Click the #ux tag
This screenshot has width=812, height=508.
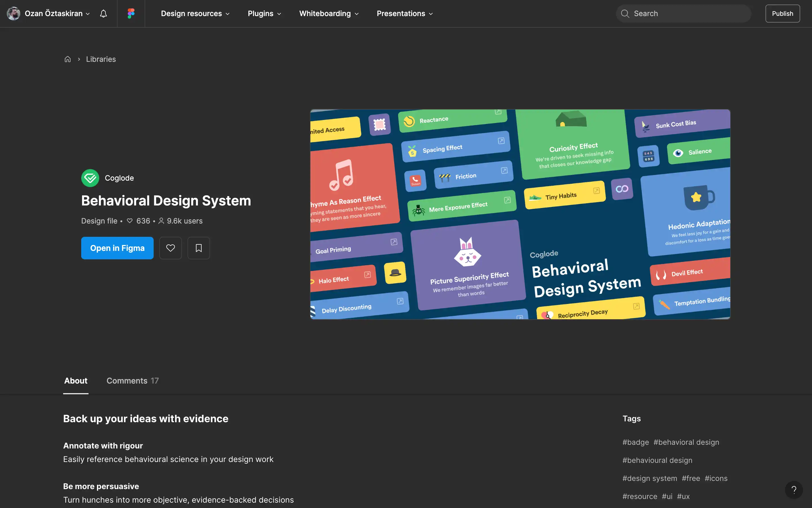coord(683,496)
